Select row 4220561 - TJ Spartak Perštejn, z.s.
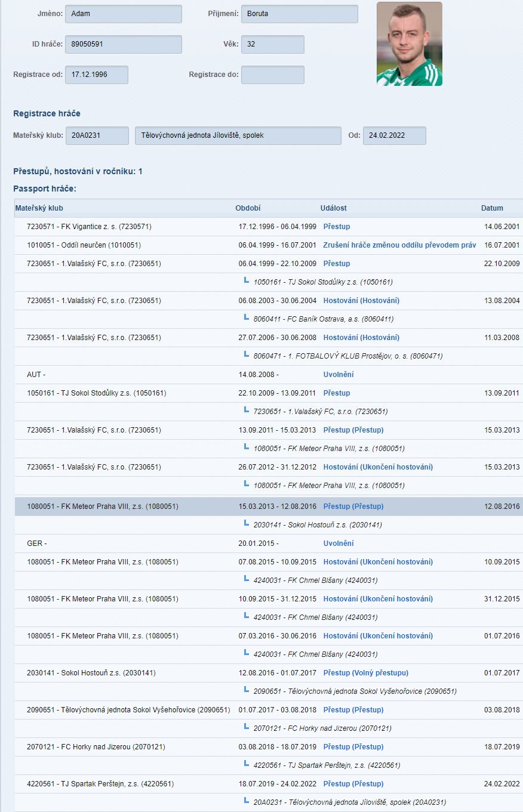The image size is (523, 812). [269, 784]
